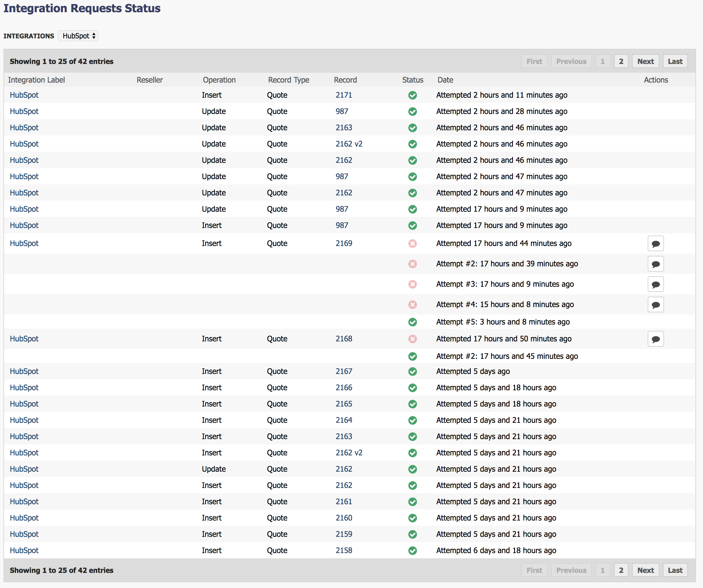The height and width of the screenshot is (588, 703).
Task: Open comment for record 2168 failed attempt
Action: [656, 339]
